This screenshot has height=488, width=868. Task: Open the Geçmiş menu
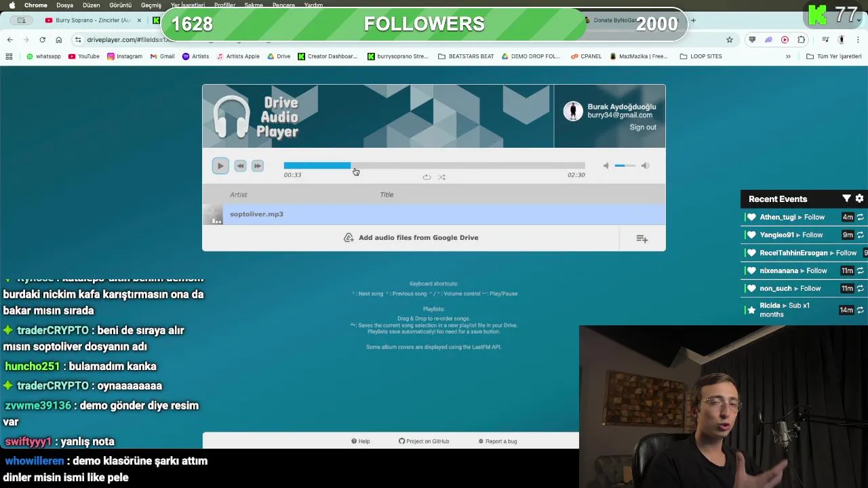tap(151, 5)
